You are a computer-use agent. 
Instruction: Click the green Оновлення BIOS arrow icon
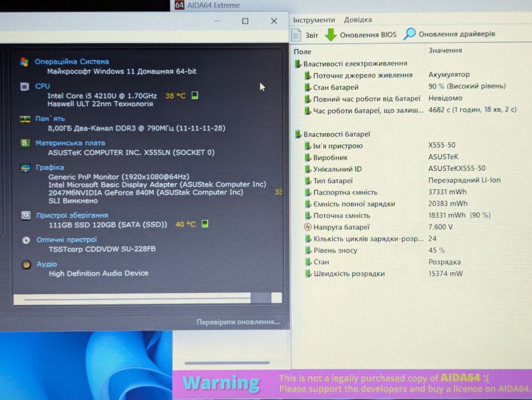tap(331, 35)
